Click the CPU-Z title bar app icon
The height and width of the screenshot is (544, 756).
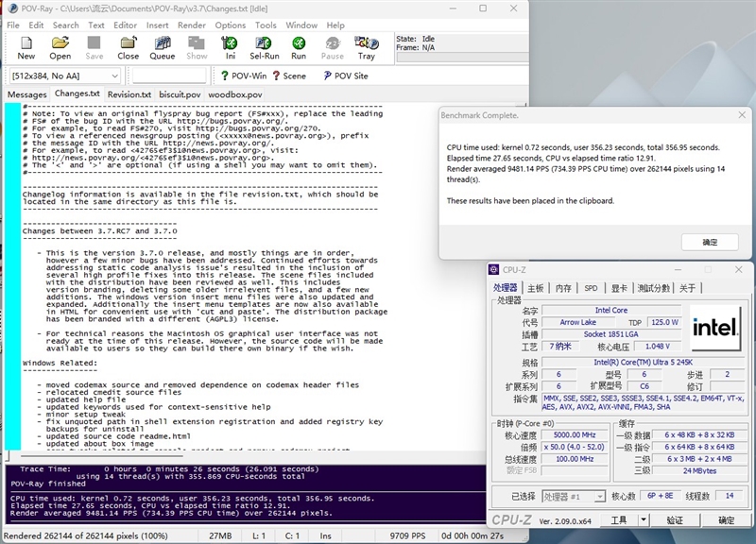493,270
